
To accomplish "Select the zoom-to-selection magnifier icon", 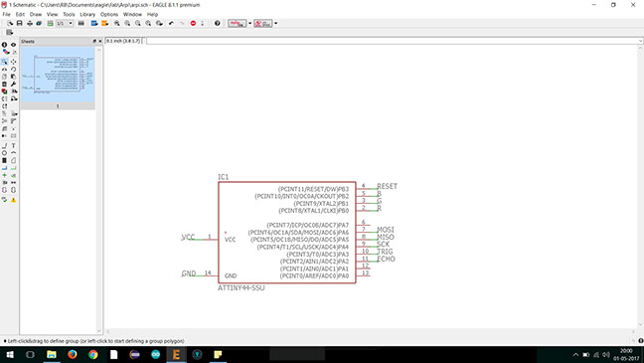I will point(159,24).
